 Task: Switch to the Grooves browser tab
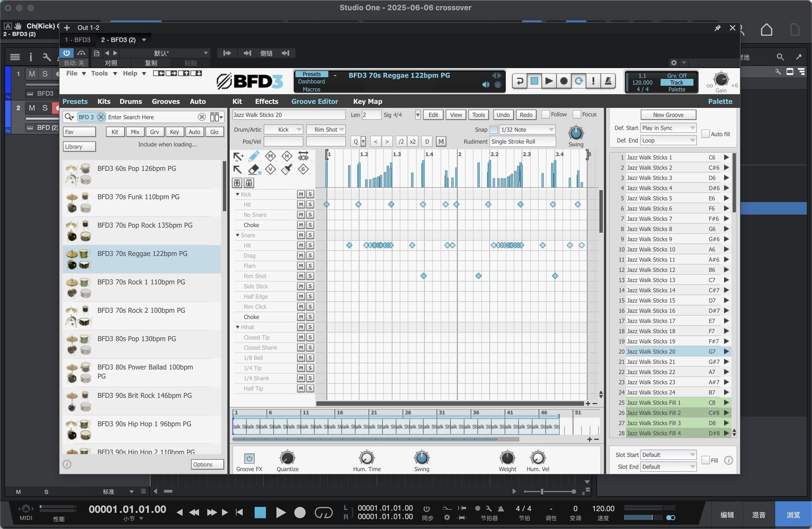166,102
